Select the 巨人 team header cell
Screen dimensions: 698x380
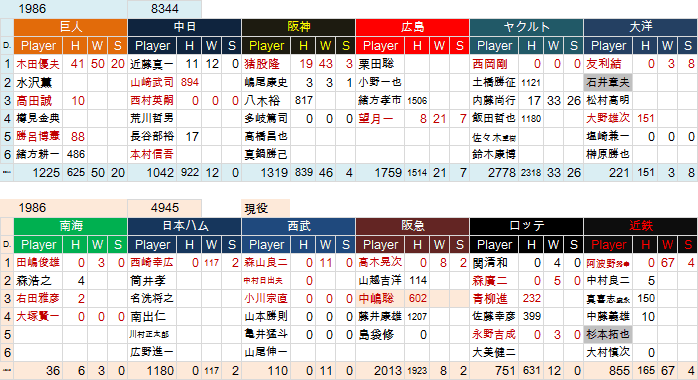pyautogui.click(x=71, y=27)
